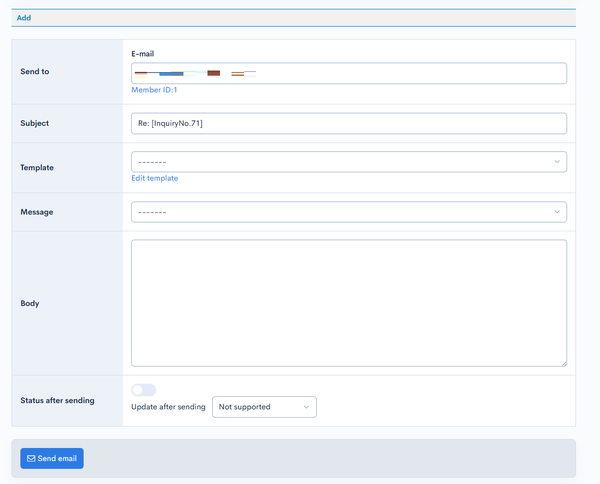Click the E-mail field label
600x484 pixels.
coord(143,54)
